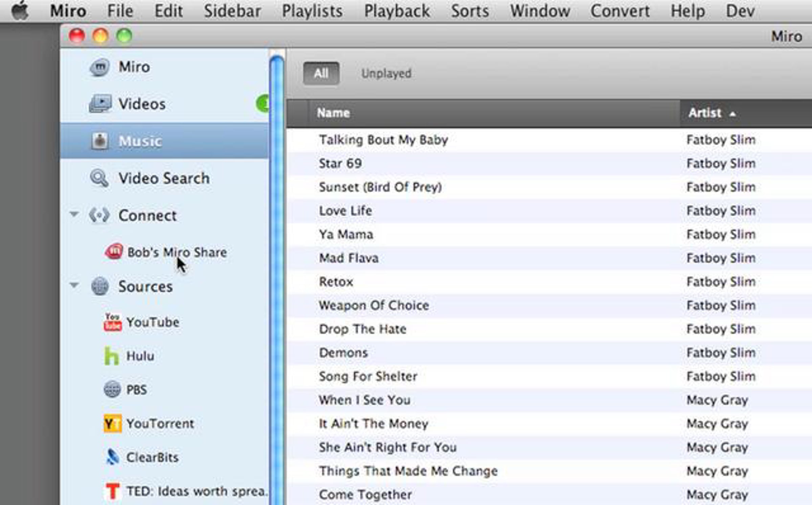Viewport: 812px width, 505px height.
Task: Select the song "Star 69"
Action: [x=340, y=163]
